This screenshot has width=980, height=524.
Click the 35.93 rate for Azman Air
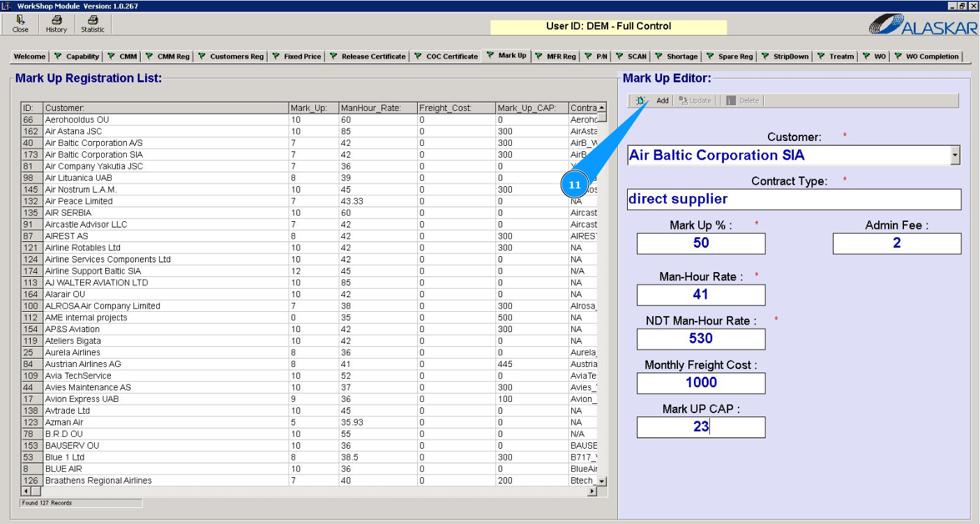378,422
